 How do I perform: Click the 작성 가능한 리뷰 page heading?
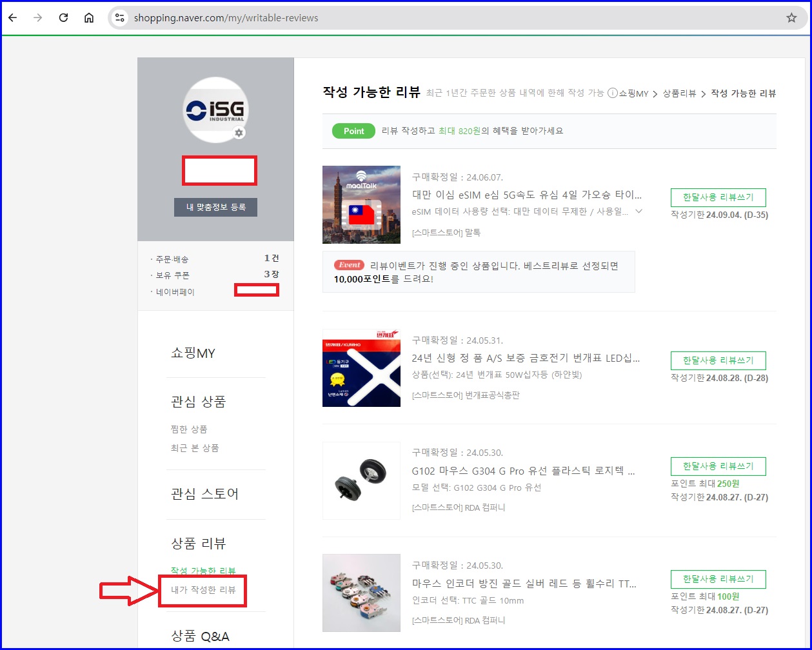pyautogui.click(x=371, y=92)
